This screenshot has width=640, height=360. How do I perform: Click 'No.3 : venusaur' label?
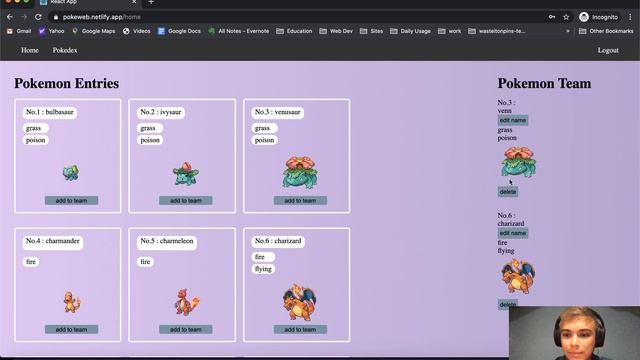click(x=278, y=112)
